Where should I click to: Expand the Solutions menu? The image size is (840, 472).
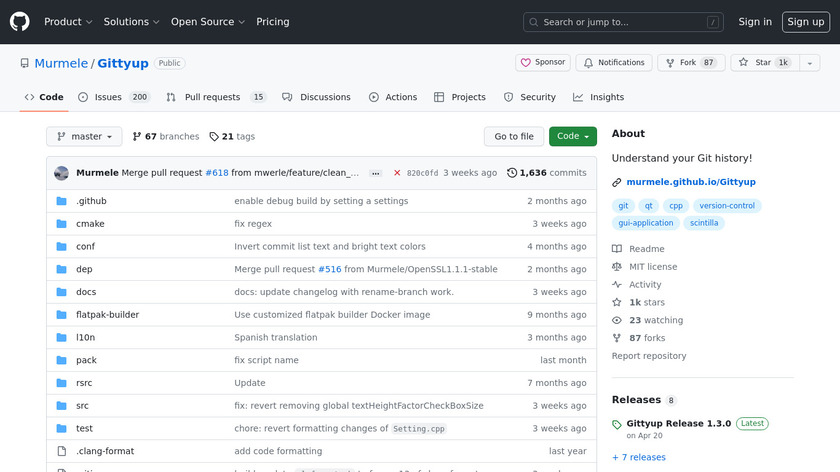[x=131, y=22]
